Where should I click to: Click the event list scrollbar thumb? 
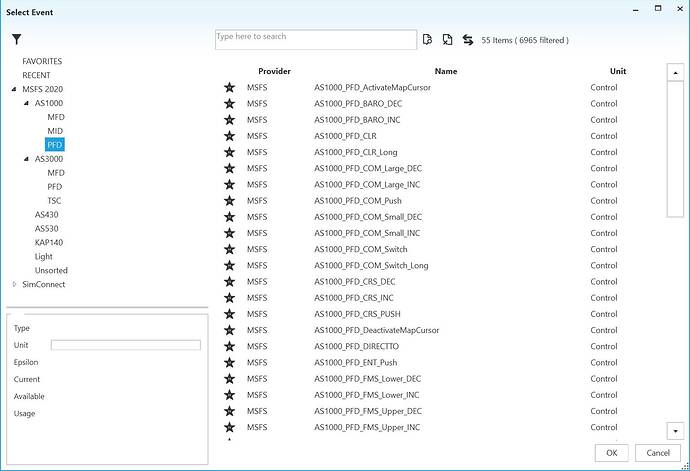coord(675,149)
